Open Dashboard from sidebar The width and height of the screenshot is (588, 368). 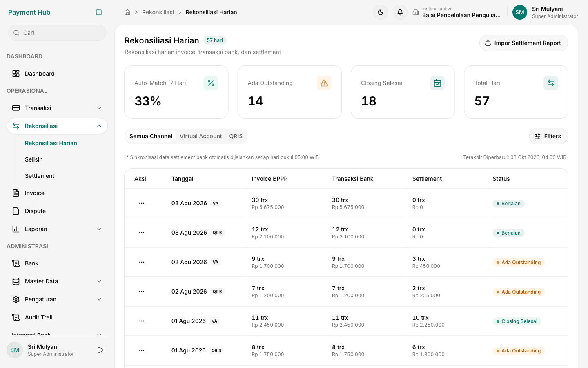tap(57, 74)
